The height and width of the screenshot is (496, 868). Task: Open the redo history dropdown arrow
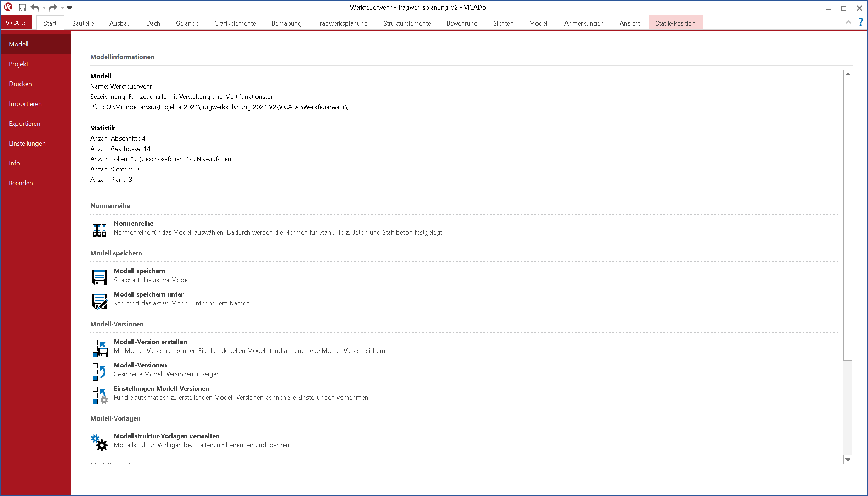pyautogui.click(x=62, y=8)
